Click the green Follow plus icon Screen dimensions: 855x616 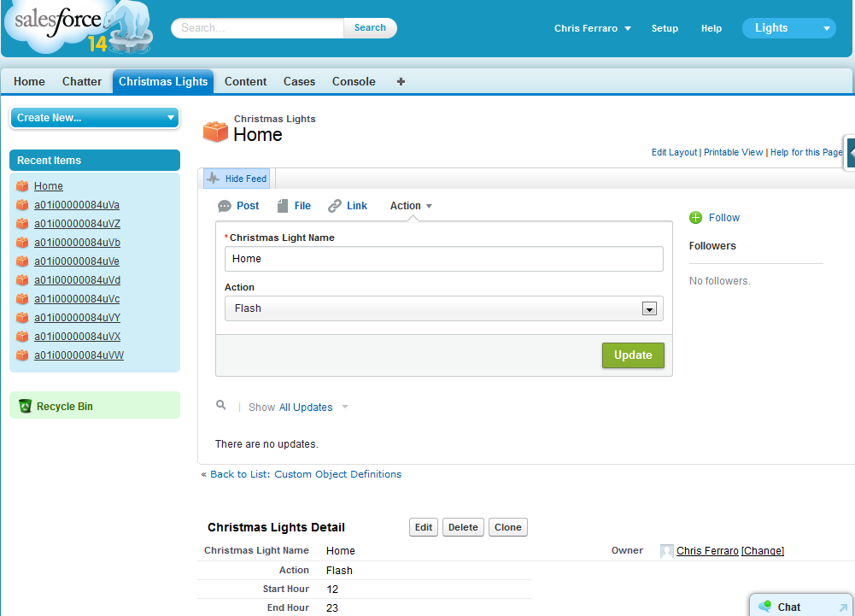click(695, 218)
